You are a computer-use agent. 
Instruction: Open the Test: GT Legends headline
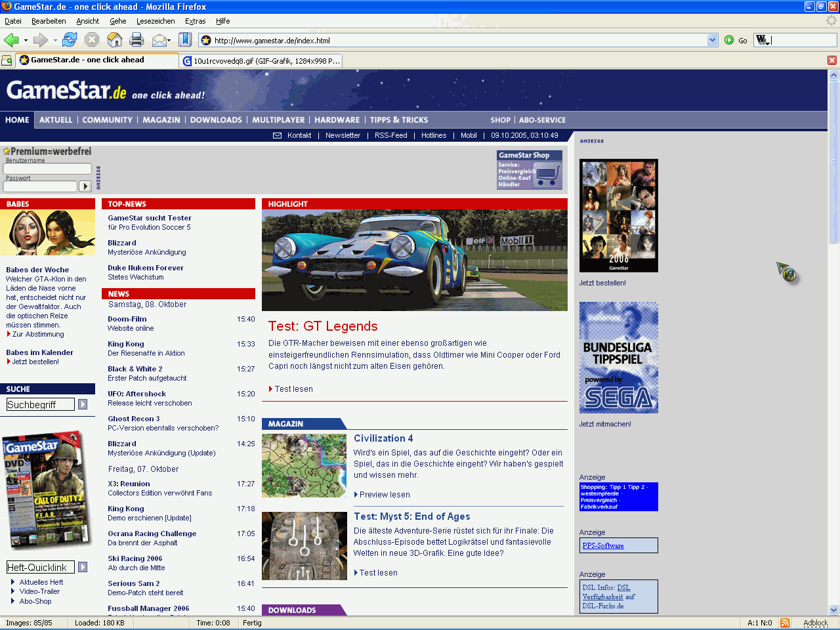323,326
